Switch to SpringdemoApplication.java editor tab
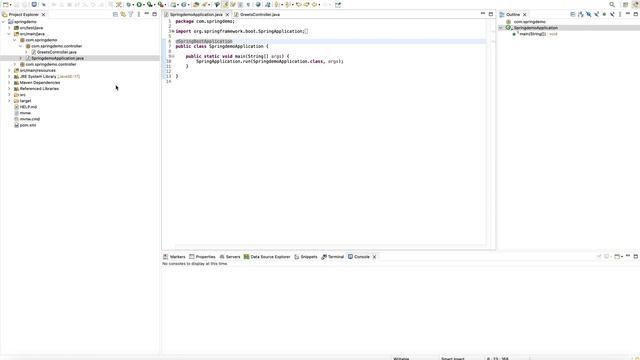The image size is (640, 360). coord(196,14)
